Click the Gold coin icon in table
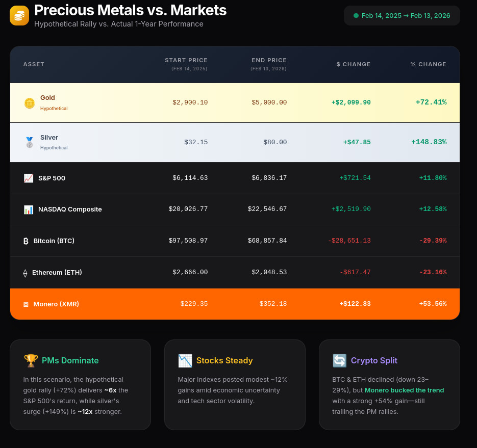This screenshot has width=477, height=448. click(29, 103)
